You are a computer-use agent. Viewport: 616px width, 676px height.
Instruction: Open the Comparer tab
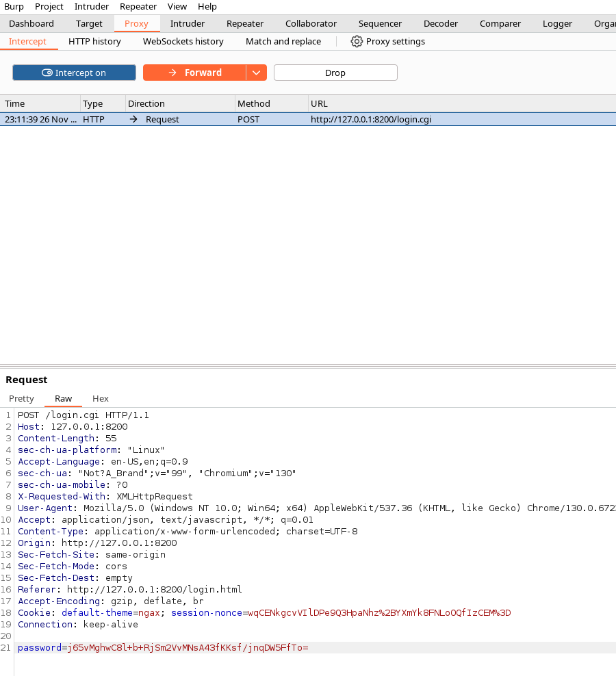[500, 24]
